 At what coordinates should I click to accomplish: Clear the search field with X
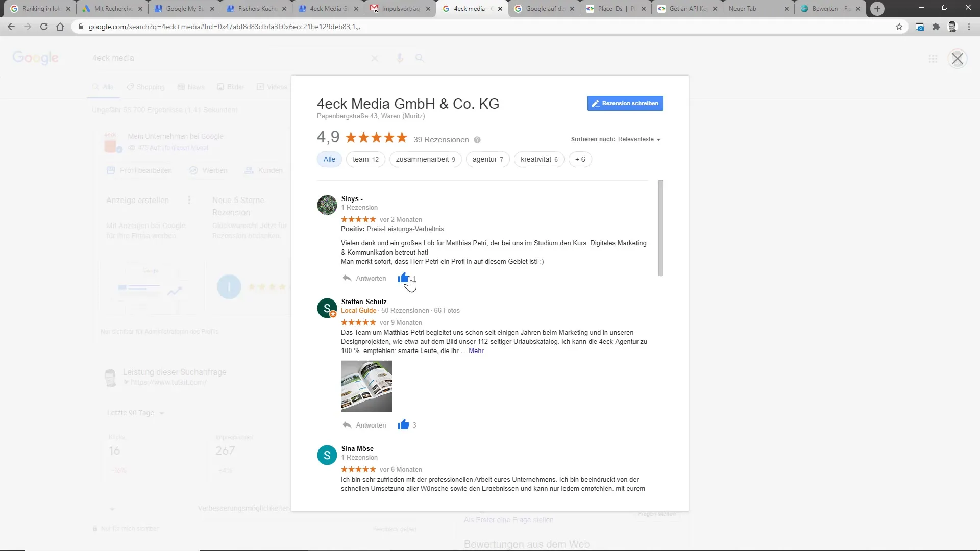[375, 58]
